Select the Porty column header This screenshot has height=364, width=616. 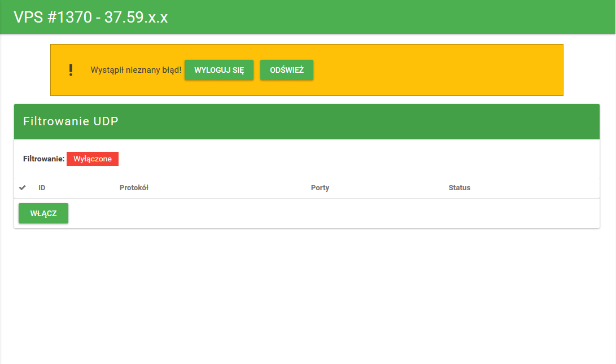click(x=320, y=187)
